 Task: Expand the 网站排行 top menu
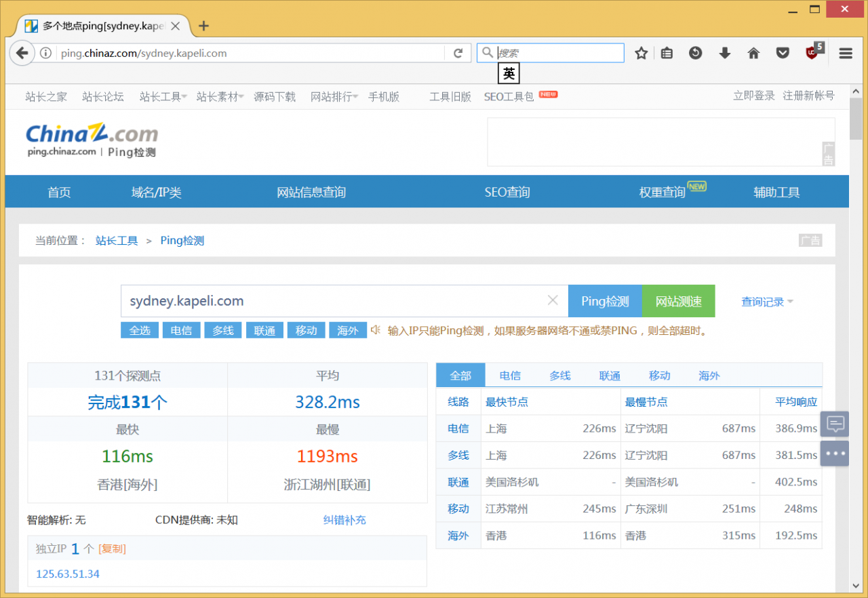(x=334, y=97)
